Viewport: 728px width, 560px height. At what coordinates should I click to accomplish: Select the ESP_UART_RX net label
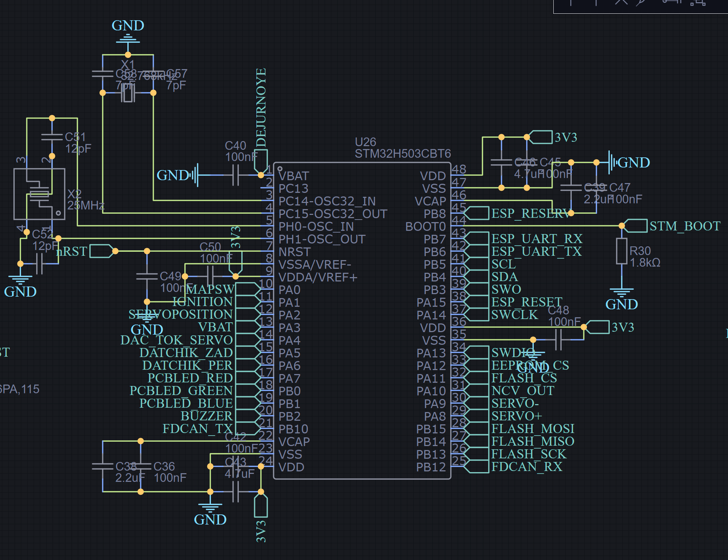click(x=537, y=239)
